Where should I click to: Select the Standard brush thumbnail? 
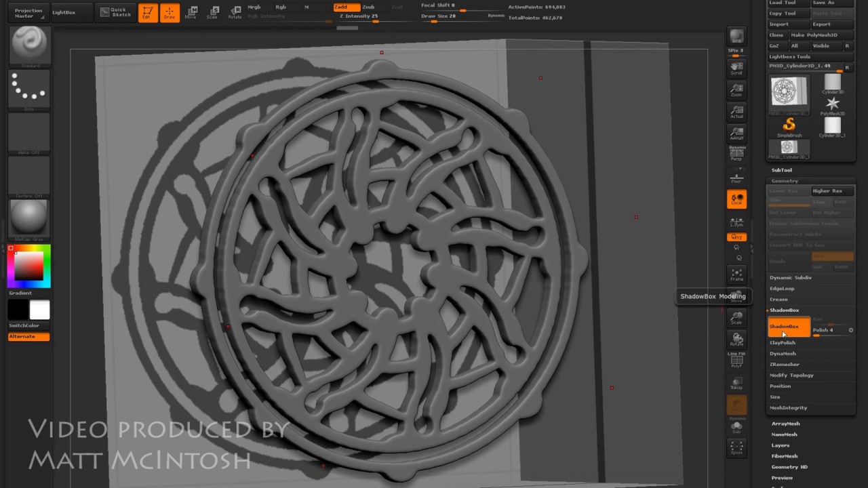tap(28, 47)
